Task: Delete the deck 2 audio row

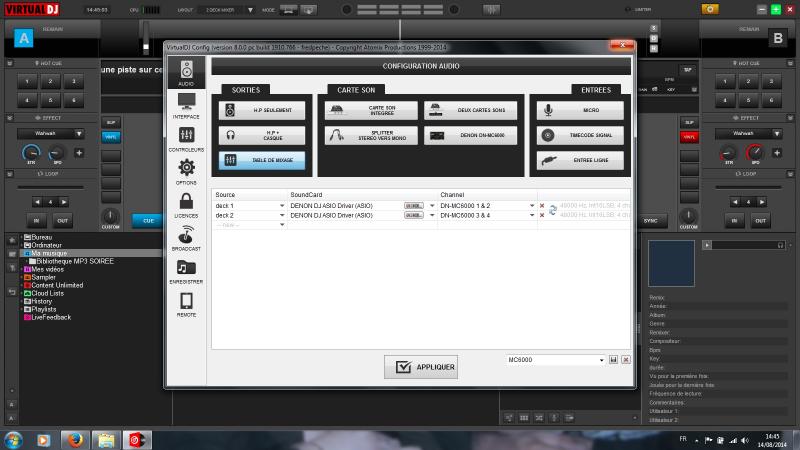Action: (x=542, y=215)
